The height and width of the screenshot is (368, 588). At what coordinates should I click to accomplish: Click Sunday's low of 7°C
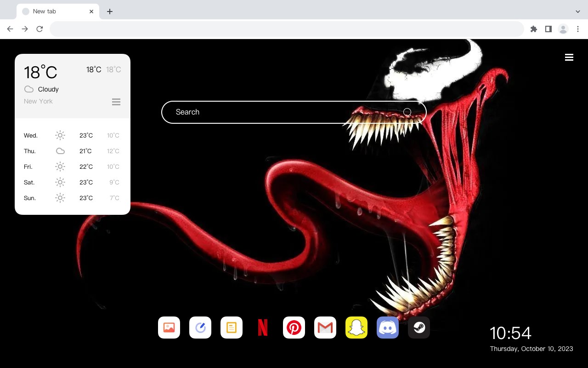point(114,198)
